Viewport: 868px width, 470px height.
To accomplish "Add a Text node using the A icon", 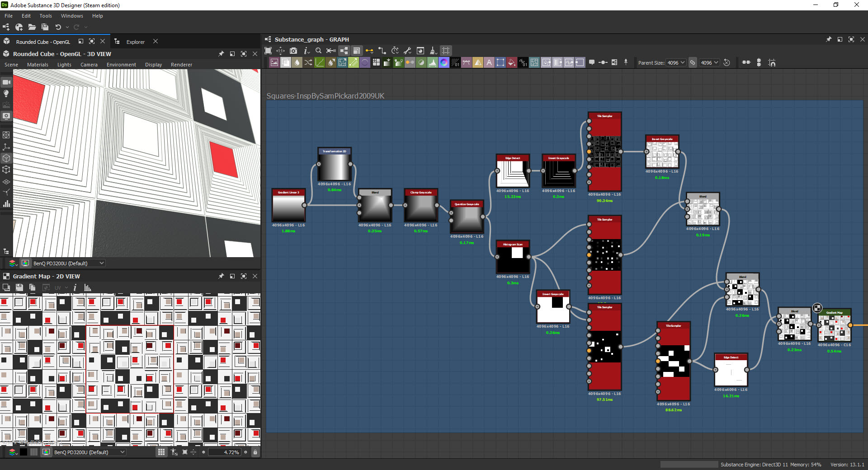I will coord(489,62).
